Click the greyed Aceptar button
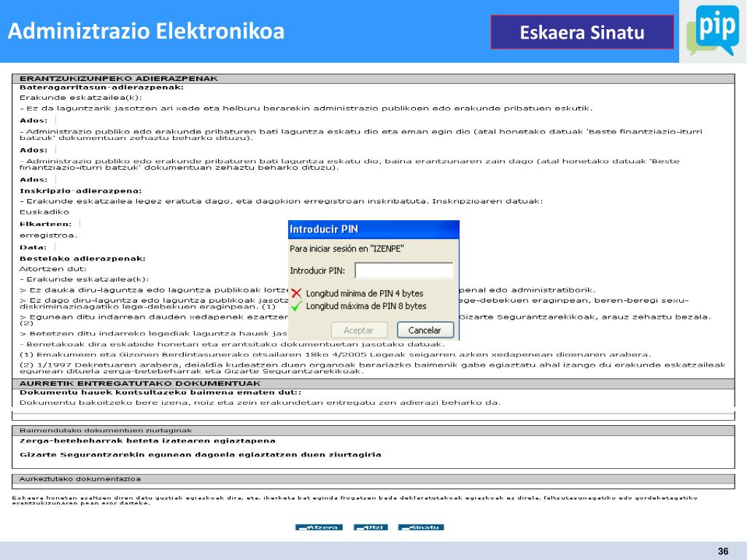This screenshot has height=560, width=747. (x=359, y=330)
